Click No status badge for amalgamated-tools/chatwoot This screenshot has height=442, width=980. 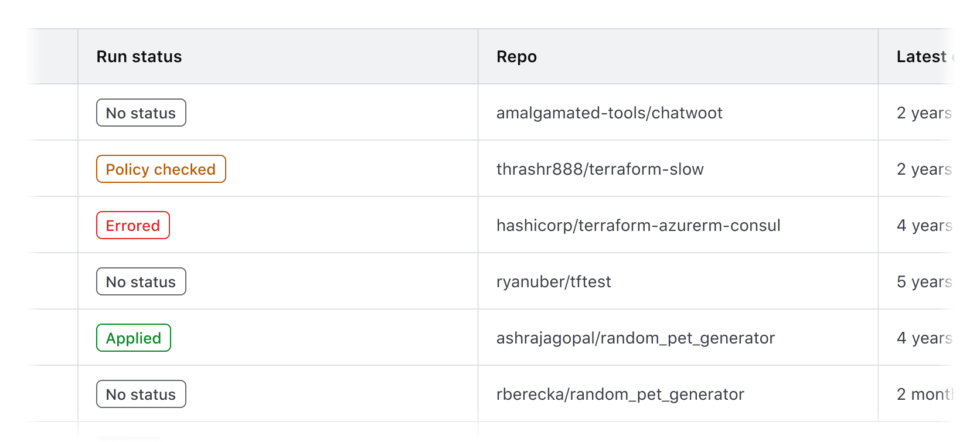[x=141, y=113]
